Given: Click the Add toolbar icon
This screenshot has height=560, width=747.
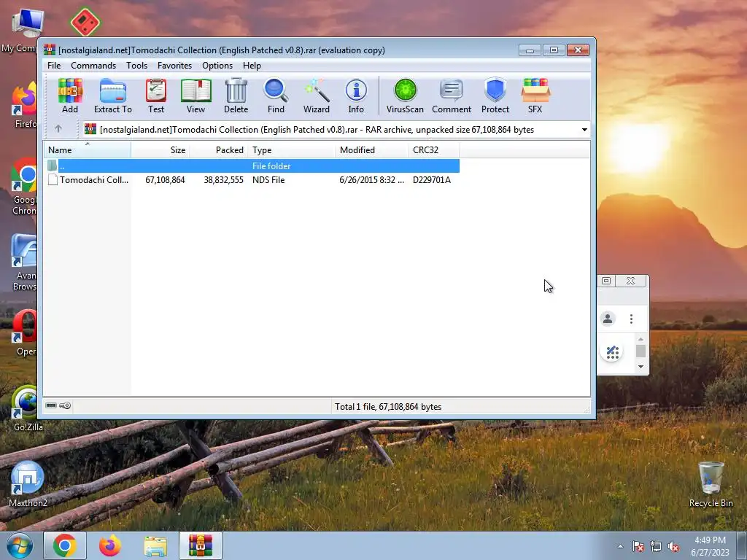Looking at the screenshot, I should [70, 96].
